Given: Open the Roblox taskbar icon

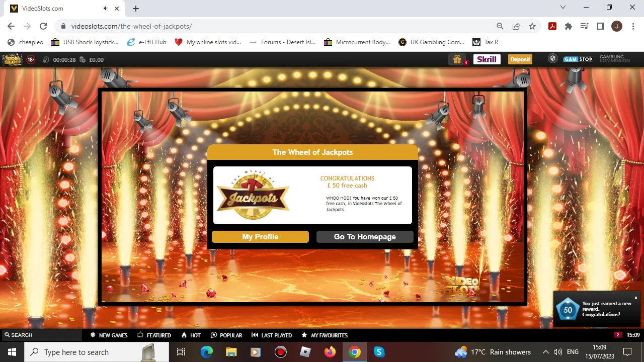Looking at the screenshot, I should tap(305, 352).
